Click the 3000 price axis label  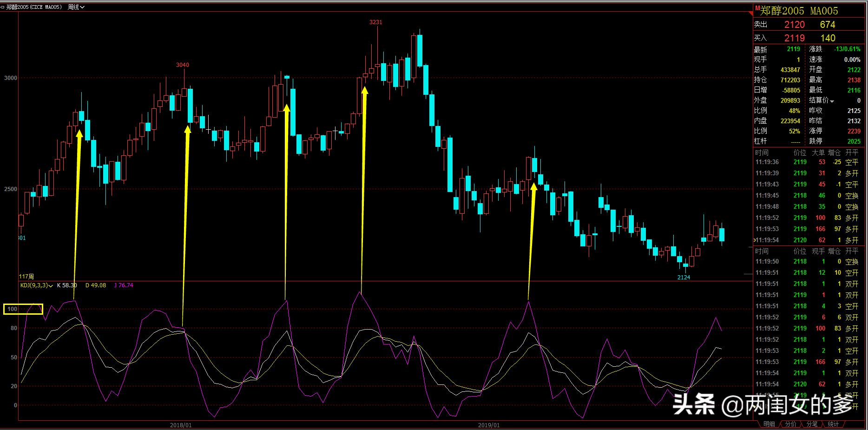coord(11,78)
